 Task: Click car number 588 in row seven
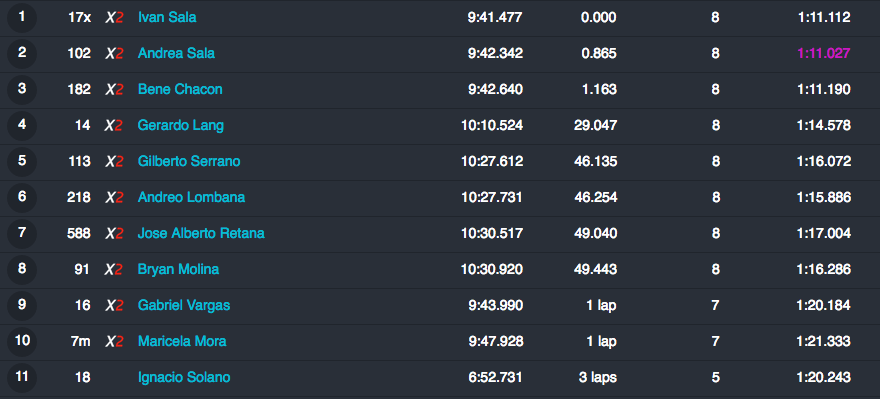[x=79, y=233]
